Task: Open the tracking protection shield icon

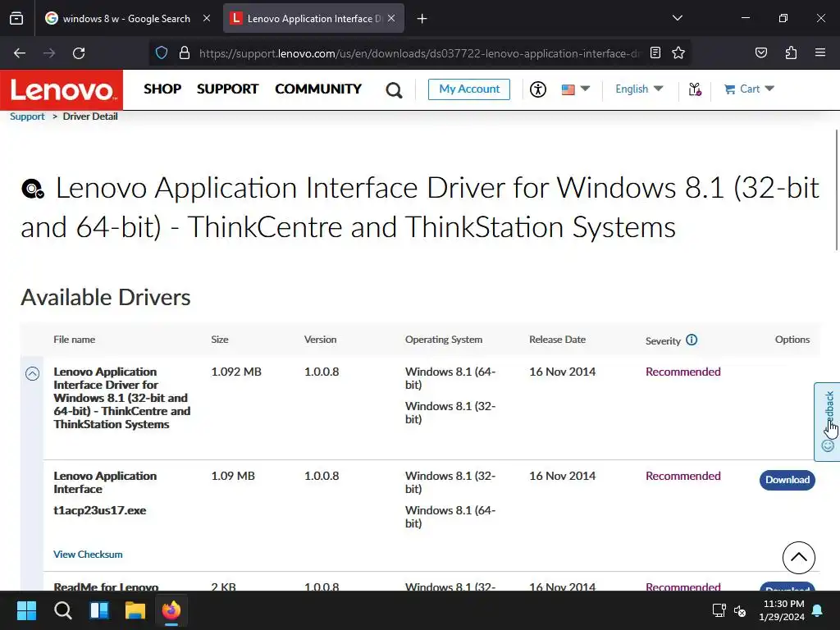Action: click(x=162, y=53)
